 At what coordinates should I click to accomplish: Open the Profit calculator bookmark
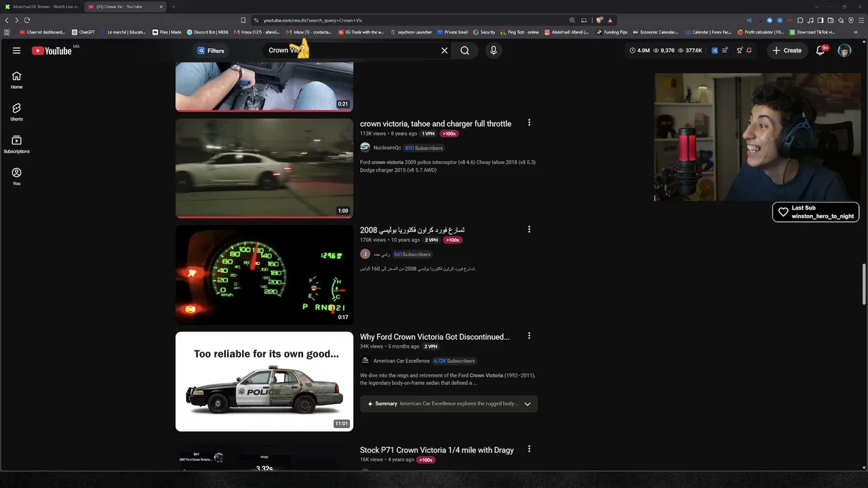pos(761,32)
